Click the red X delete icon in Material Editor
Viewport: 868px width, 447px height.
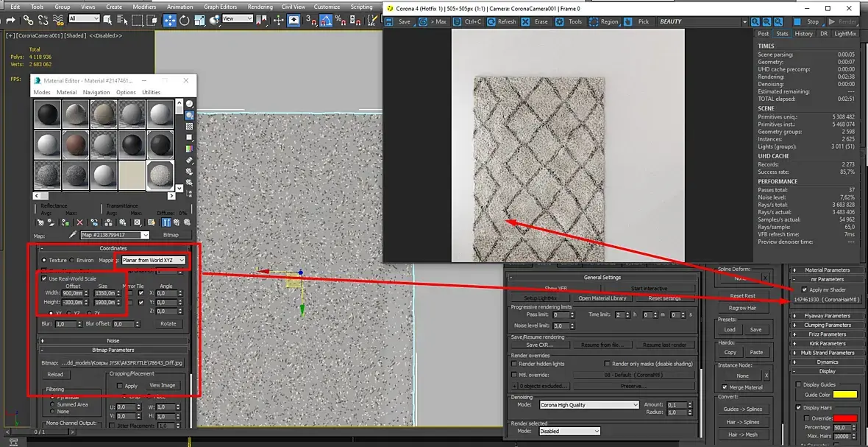coord(79,222)
